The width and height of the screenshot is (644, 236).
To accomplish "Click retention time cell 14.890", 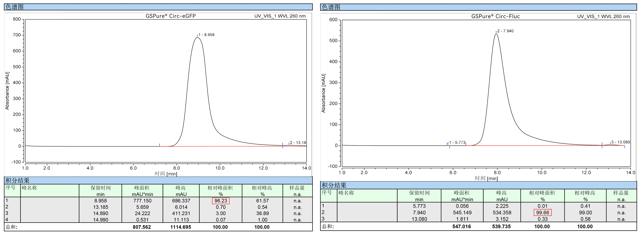I will [101, 214].
